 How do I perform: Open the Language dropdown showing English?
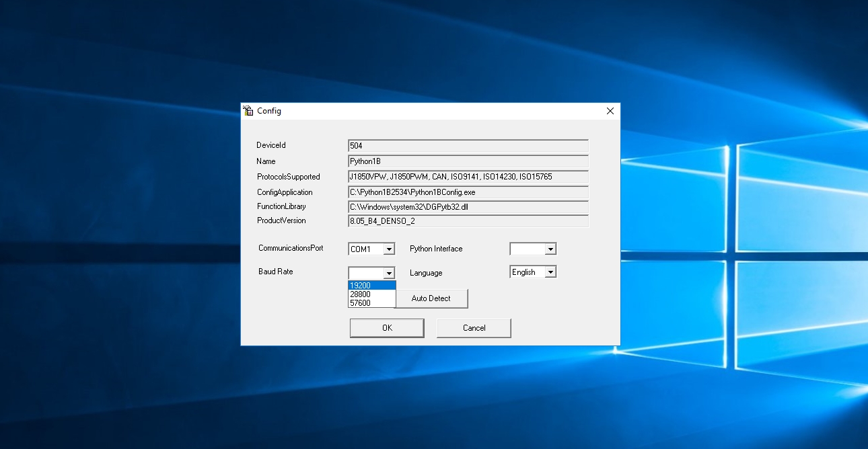point(550,272)
